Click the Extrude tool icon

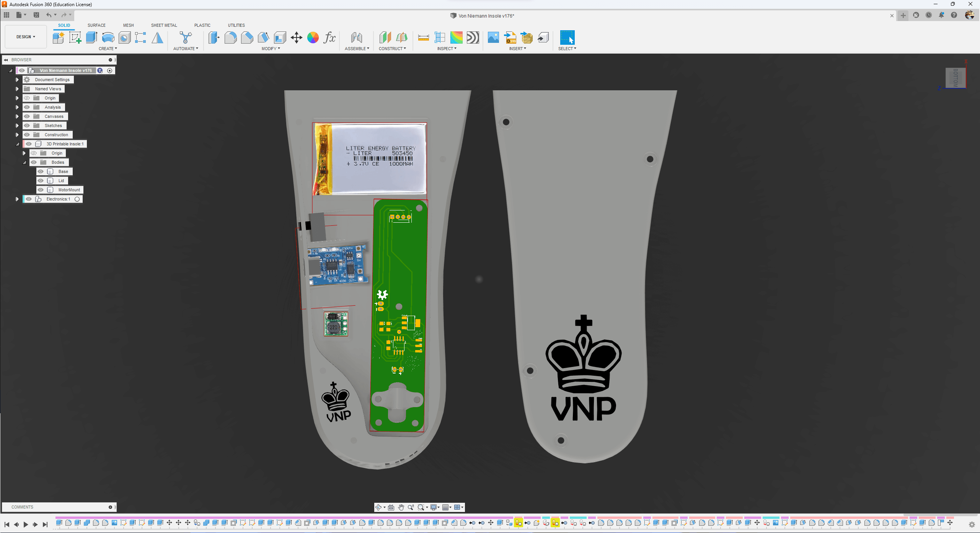pyautogui.click(x=92, y=37)
